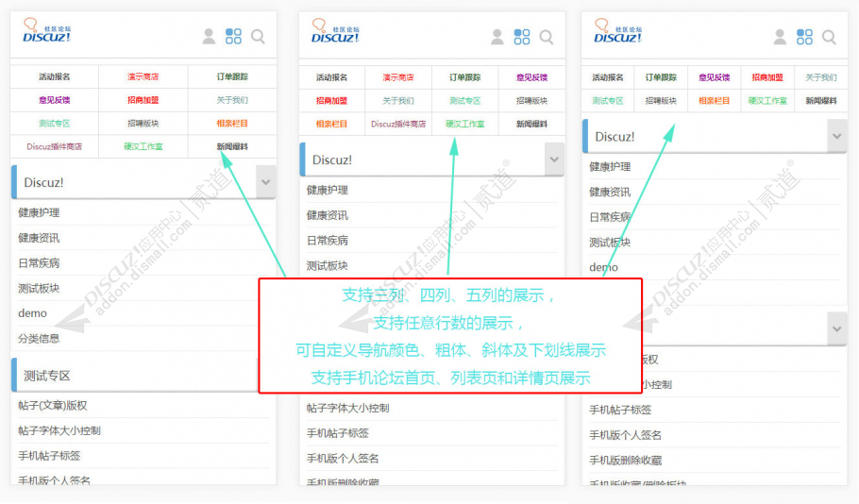Select 招商加盟 nav item in three-column screen
Screen dimensions: 859x504
[x=143, y=100]
